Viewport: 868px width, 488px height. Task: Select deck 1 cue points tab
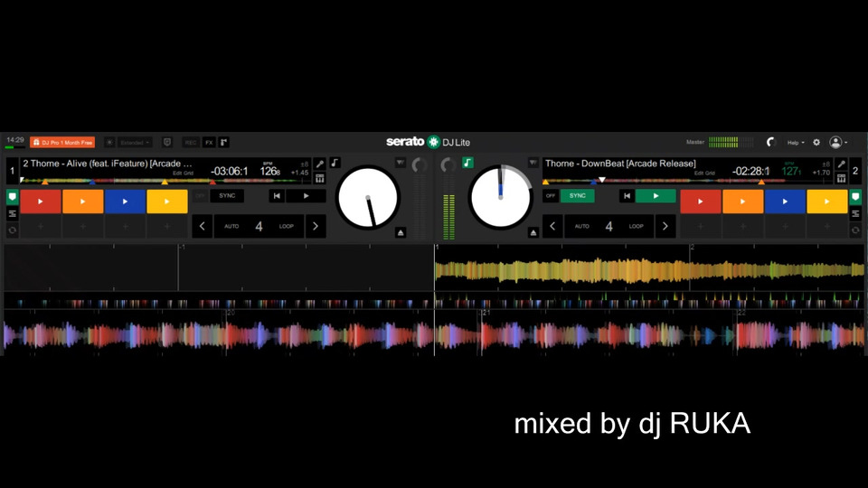pos(12,197)
